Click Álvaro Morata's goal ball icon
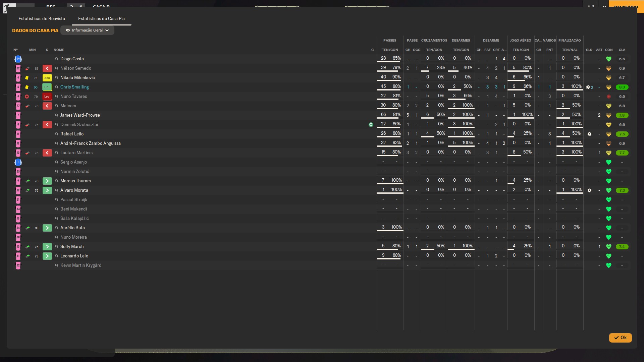Image resolution: width=644 pixels, height=362 pixels. click(589, 190)
